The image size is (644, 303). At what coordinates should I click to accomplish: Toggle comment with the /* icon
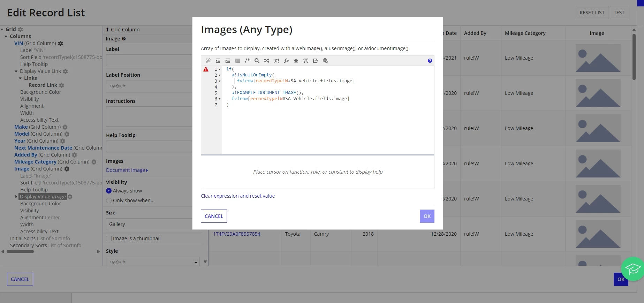coord(247,61)
